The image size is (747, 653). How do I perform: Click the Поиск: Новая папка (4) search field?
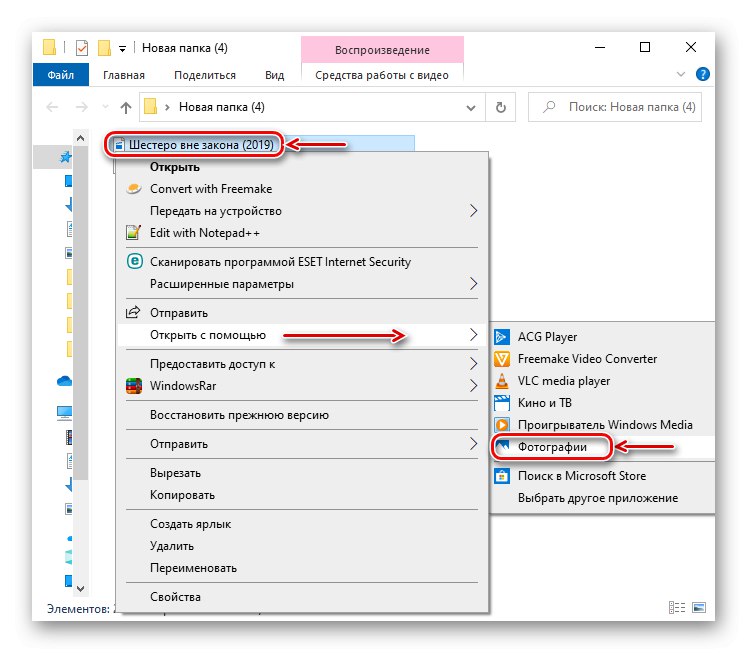coord(615,107)
